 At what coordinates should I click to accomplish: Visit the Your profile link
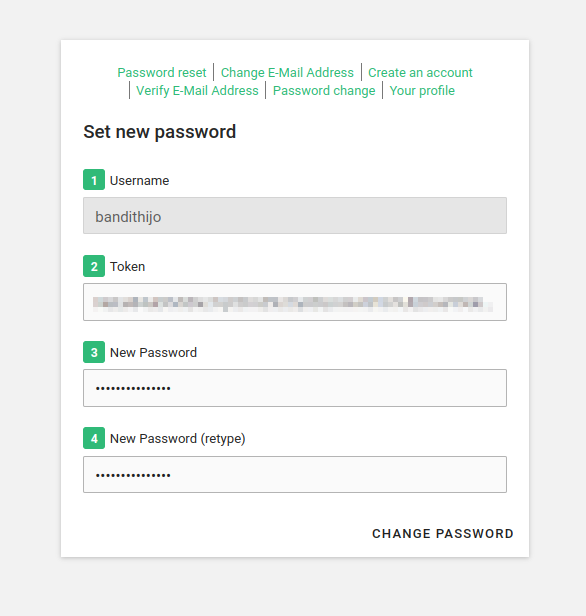[422, 91]
